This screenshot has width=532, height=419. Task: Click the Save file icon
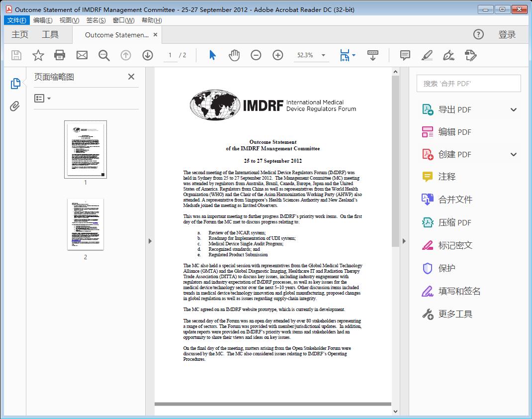16,55
